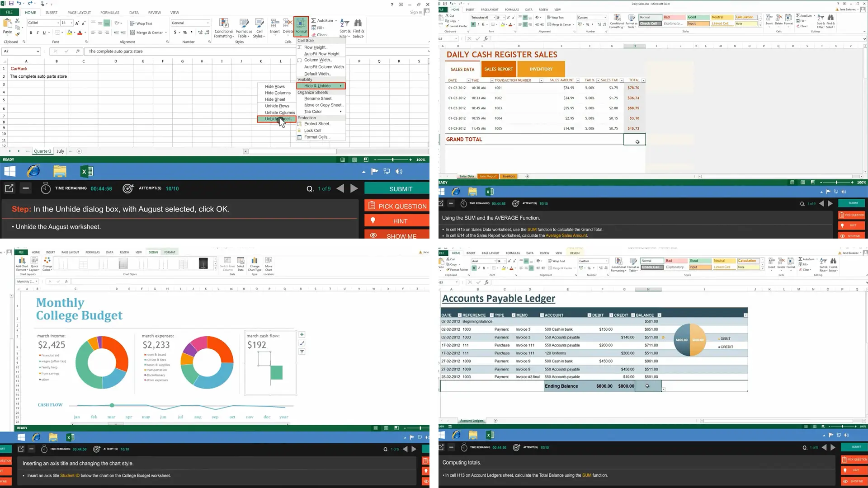
Task: Open the TOTAL column filter in the Daily Sales table
Action: tap(643, 80)
